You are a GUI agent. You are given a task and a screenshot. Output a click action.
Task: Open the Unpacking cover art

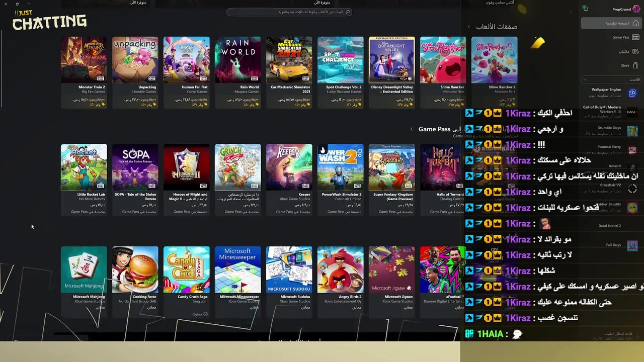tap(135, 60)
